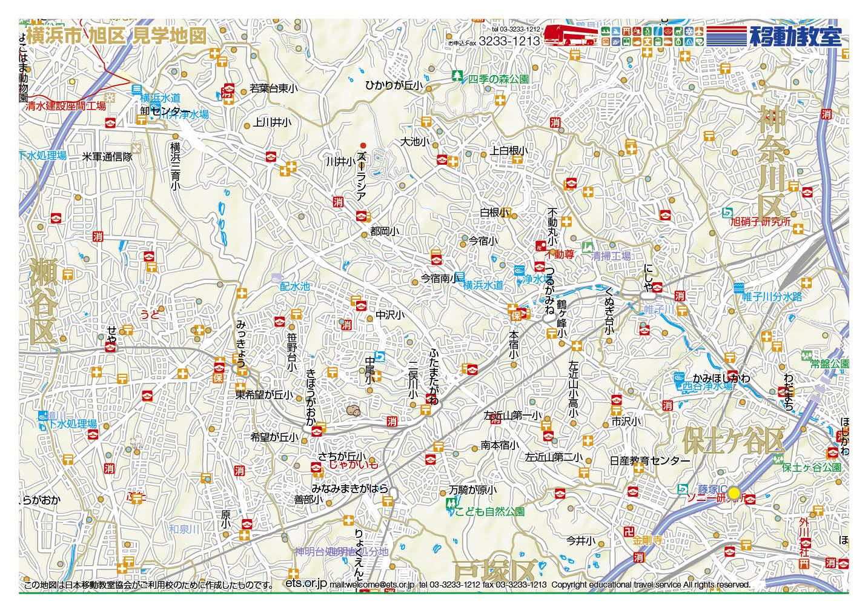This screenshot has width=868, height=613.
Task: Click the 万騎が原小 school label
Action: click(472, 490)
